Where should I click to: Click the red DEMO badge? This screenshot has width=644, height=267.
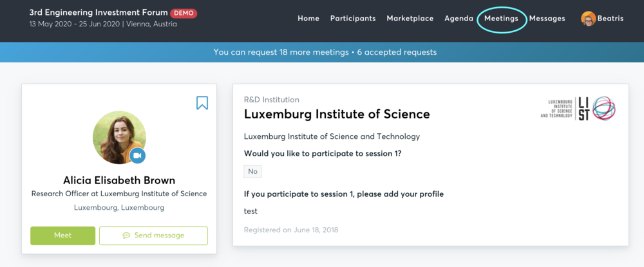(x=184, y=13)
